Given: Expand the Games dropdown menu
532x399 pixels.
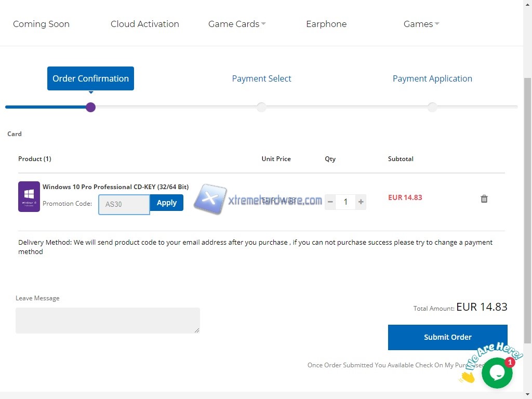Looking at the screenshot, I should [421, 24].
